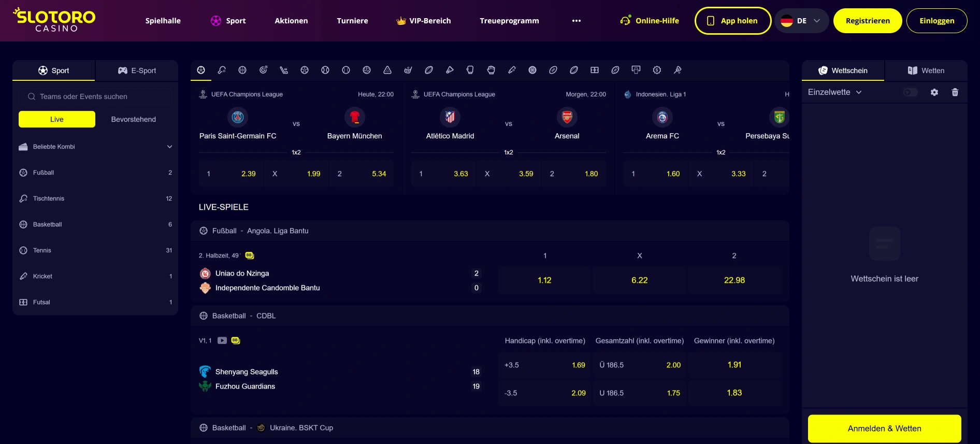Open bet slip settings gear
The width and height of the screenshot is (980, 444).
click(x=934, y=92)
